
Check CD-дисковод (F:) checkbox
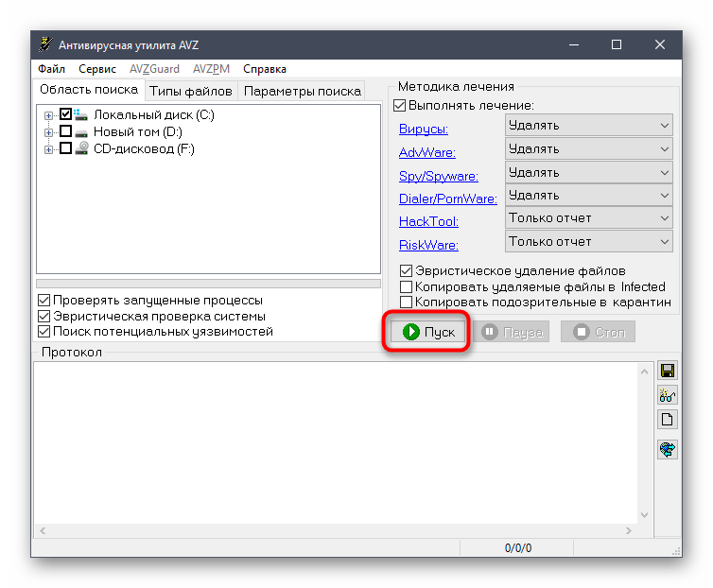(66, 148)
